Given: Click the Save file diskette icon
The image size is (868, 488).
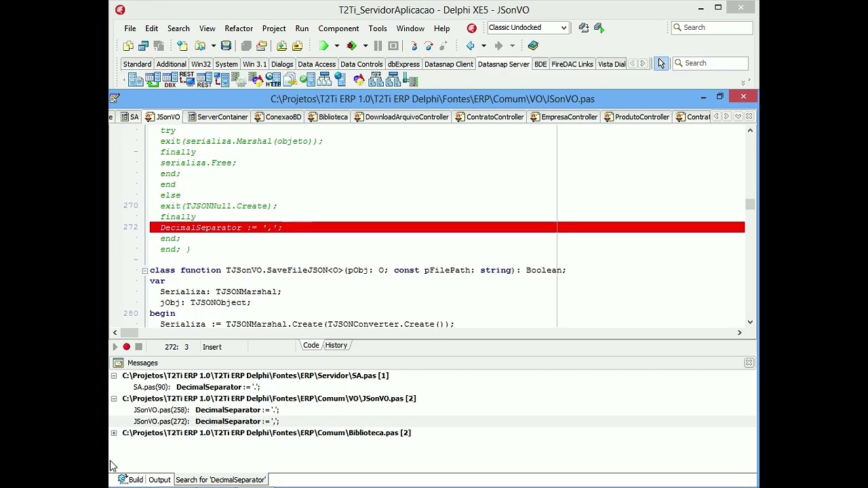Looking at the screenshot, I should tap(226, 45).
